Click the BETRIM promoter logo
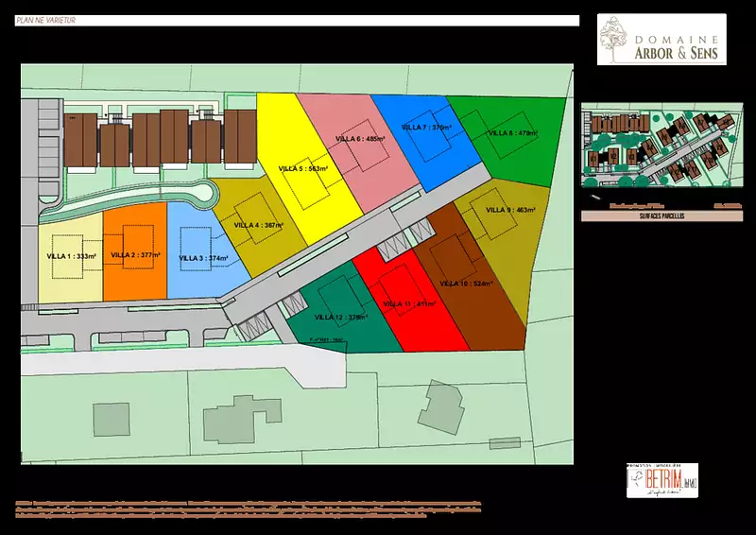756x535 pixels. tap(661, 481)
